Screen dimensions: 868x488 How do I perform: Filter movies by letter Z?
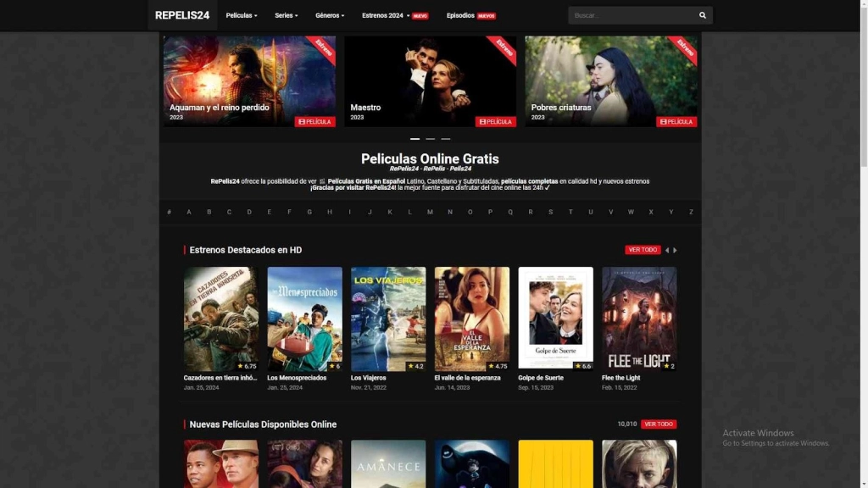tap(691, 212)
